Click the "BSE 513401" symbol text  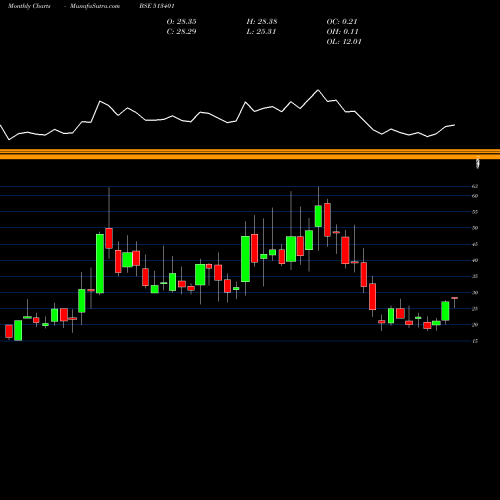pos(157,6)
